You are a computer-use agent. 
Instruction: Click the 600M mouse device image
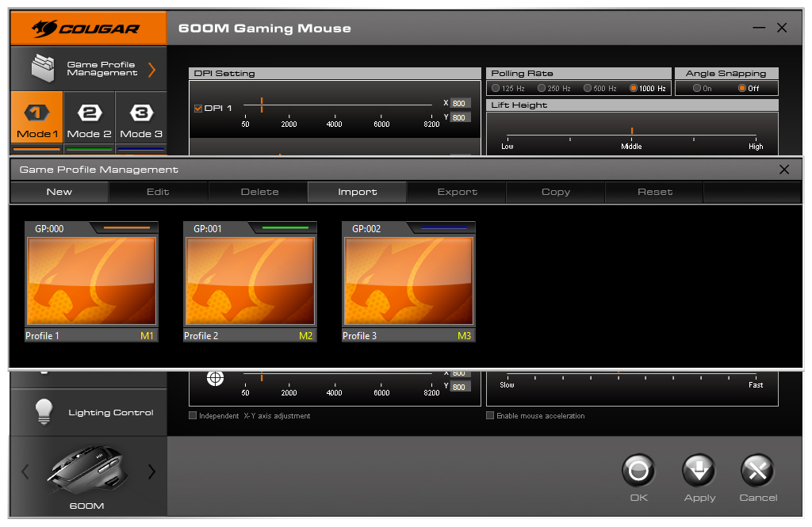[87, 472]
